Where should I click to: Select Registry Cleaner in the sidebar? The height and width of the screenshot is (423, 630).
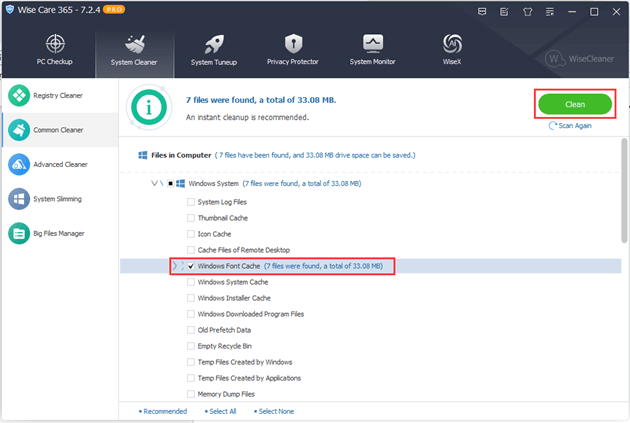[x=60, y=96]
